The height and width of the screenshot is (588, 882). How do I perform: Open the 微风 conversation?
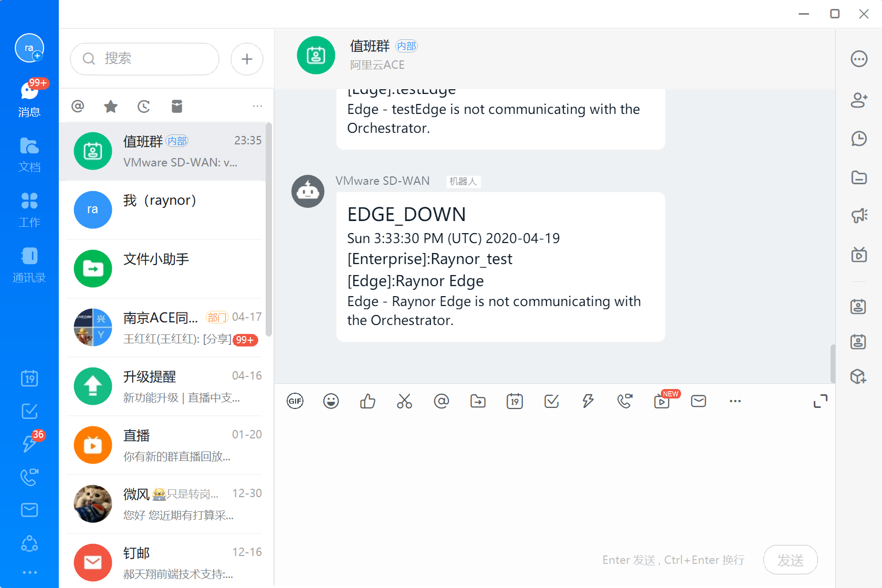(x=162, y=504)
